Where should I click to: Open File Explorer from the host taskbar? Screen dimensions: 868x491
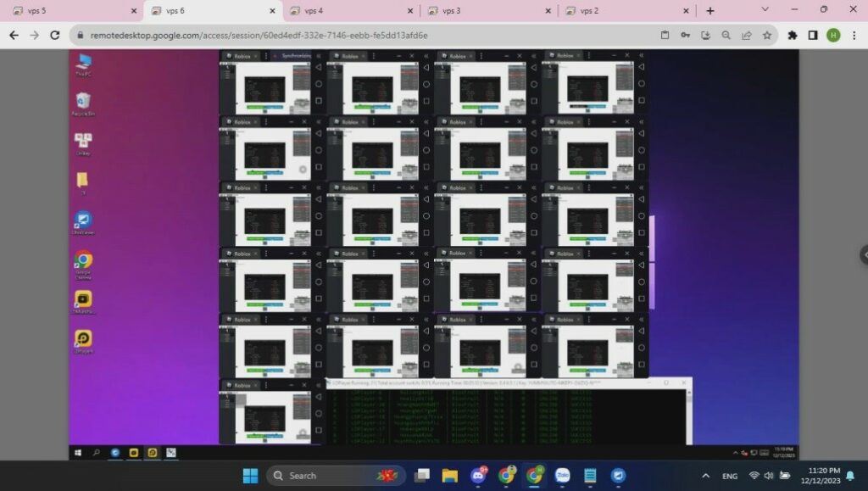[449, 476]
